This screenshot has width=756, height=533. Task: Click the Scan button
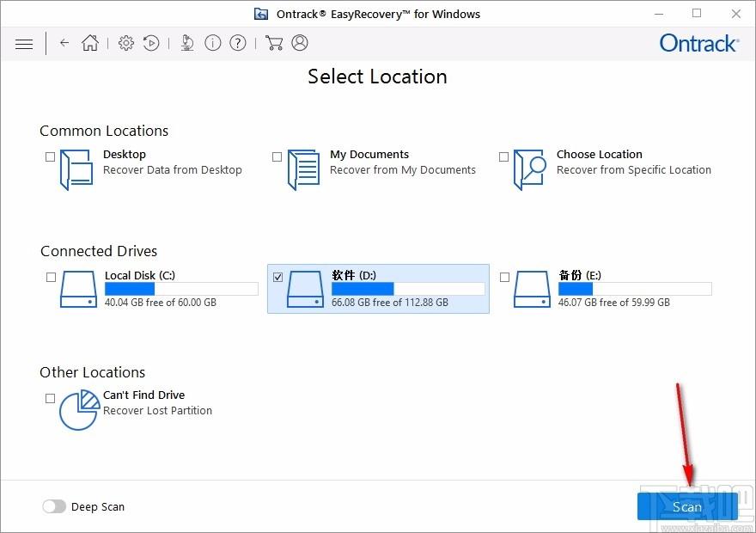687,506
